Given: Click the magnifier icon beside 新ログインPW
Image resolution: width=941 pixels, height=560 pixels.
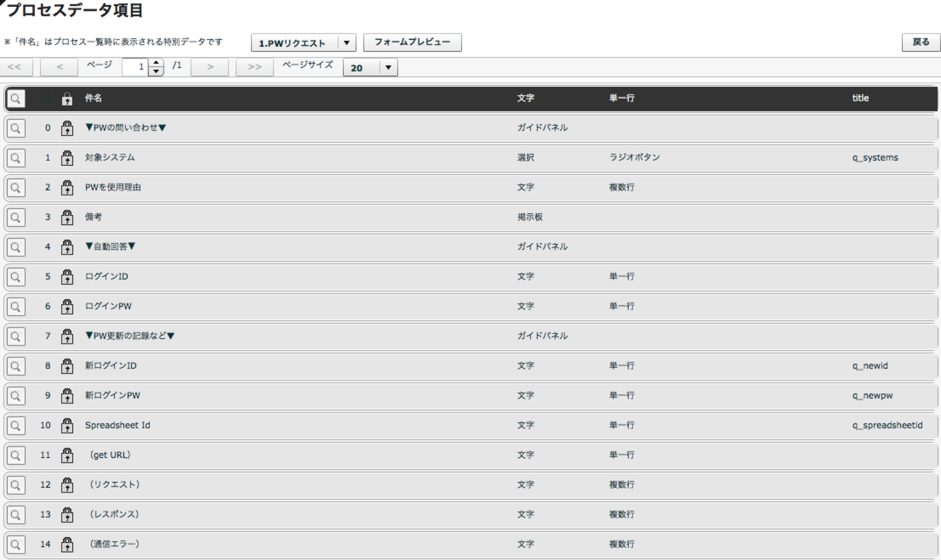Looking at the screenshot, I should pos(16,395).
